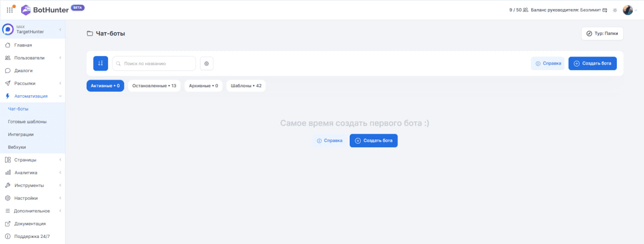Expand the Настройки chevron

point(60,198)
